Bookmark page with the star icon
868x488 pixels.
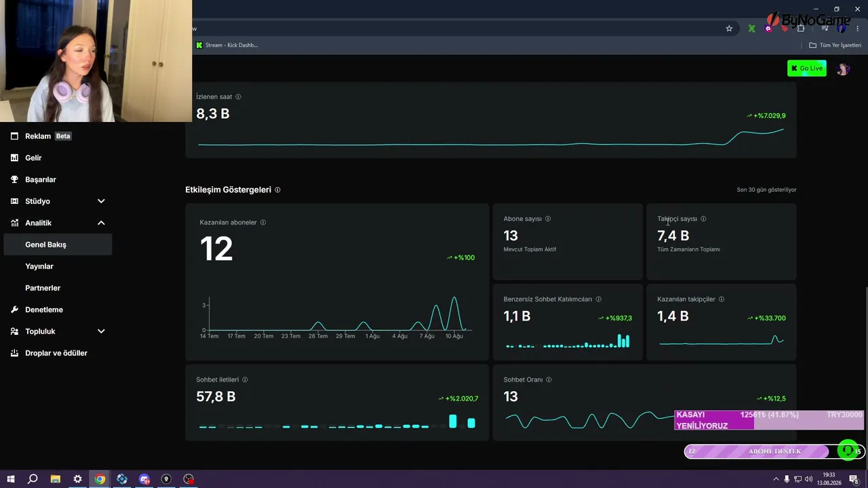(x=729, y=28)
